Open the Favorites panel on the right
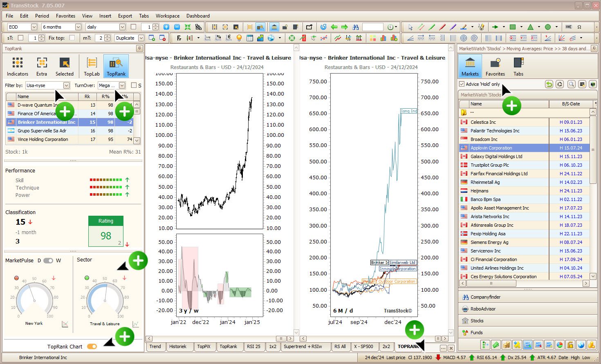This screenshot has height=364, width=601. pyautogui.click(x=495, y=65)
